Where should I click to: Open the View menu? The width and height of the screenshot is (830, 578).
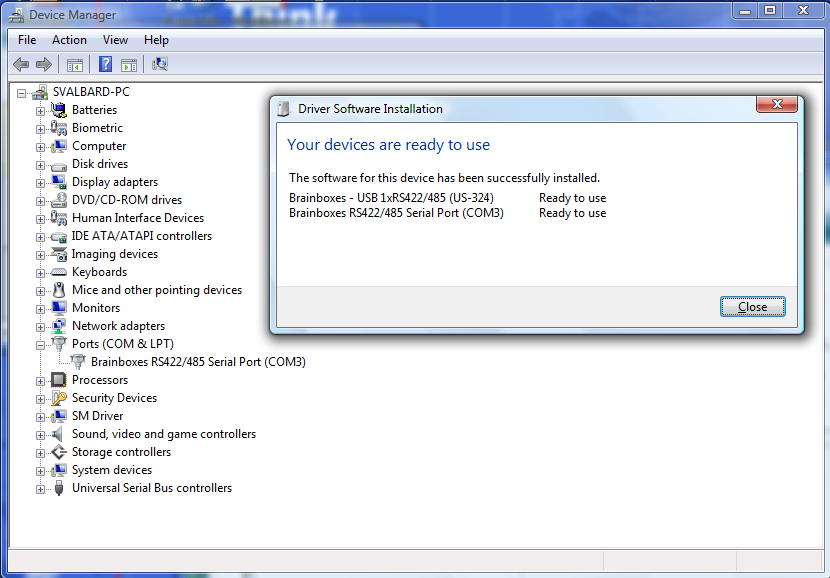[x=115, y=40]
